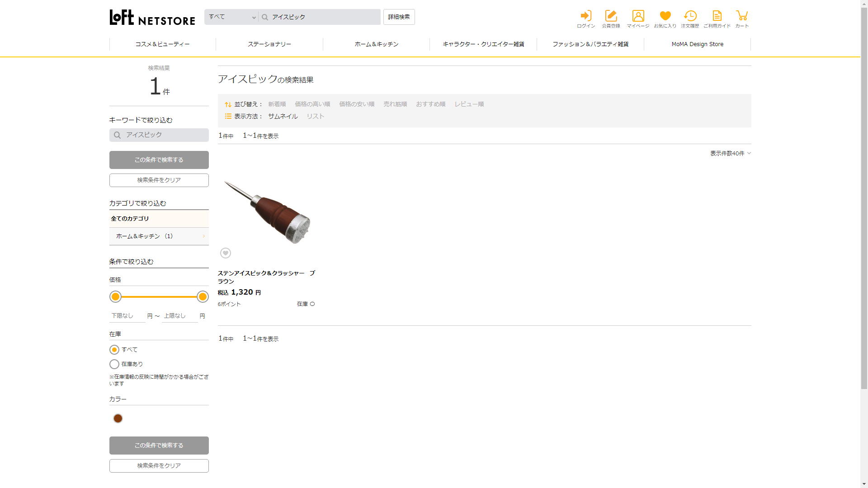
Task: Select the すべて stock radio button
Action: [x=114, y=350]
